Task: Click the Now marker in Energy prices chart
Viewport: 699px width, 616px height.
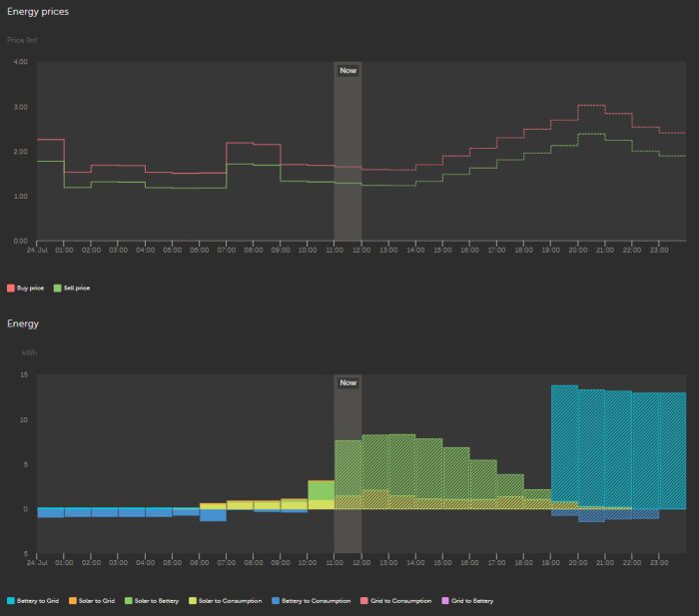Action: 348,71
